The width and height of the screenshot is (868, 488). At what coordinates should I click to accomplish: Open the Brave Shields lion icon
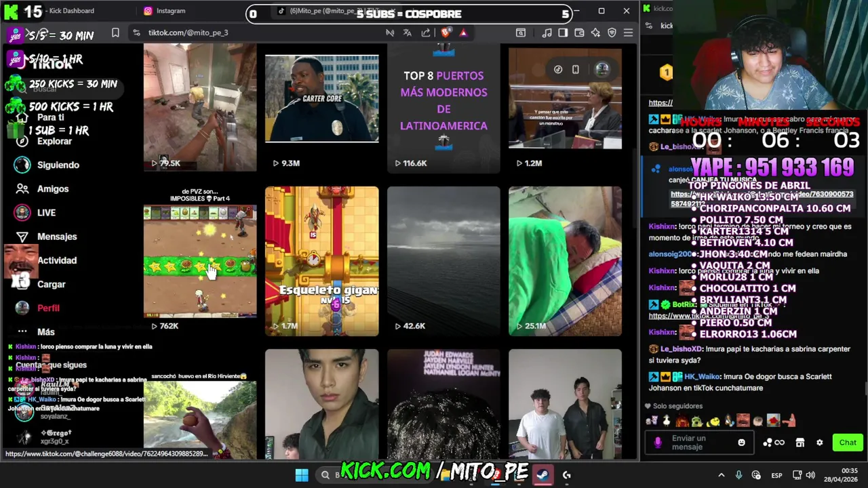(x=446, y=33)
